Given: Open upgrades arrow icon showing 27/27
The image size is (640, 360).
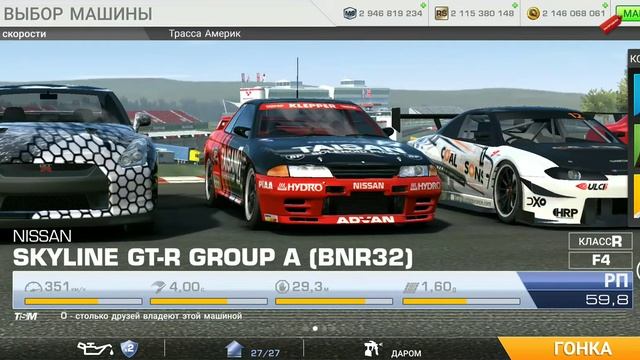Looking at the screenshot, I should 234,350.
